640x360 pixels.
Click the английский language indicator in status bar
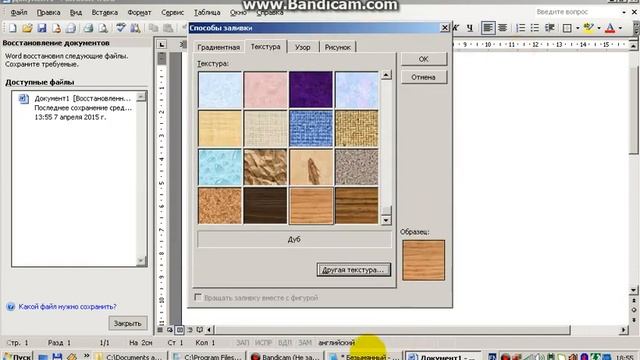(x=336, y=342)
